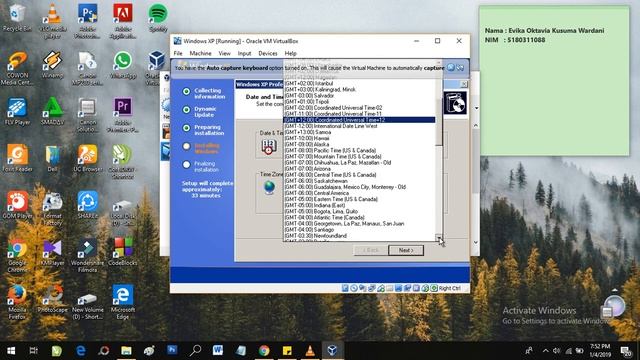This screenshot has height=360, width=640.
Task: Select the (GMT+02:00) Istanbul option
Action: 359,83
